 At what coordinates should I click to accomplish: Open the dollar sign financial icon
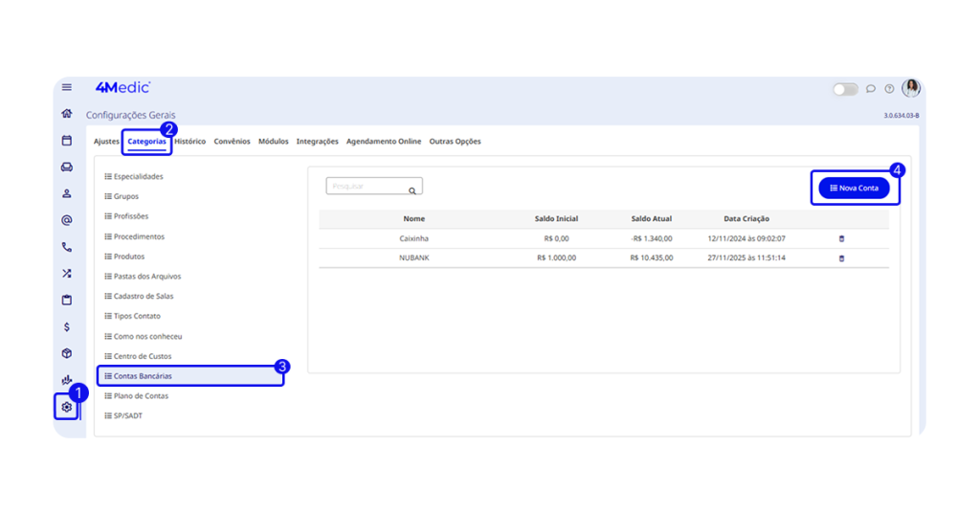point(66,326)
